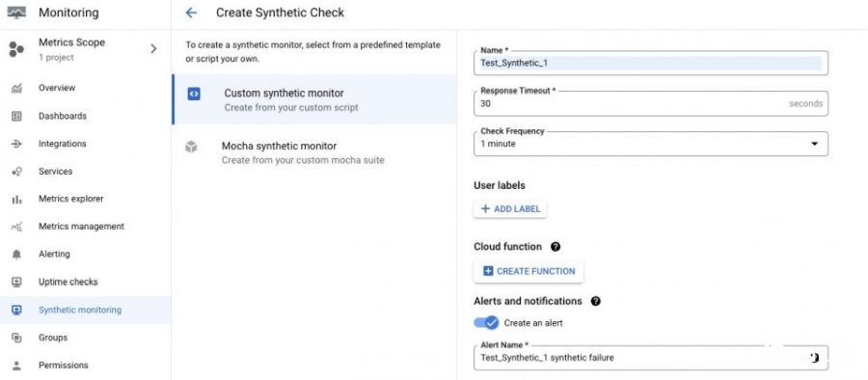This screenshot has height=380, width=868.
Task: Click the Response Timeout field
Action: [x=651, y=103]
